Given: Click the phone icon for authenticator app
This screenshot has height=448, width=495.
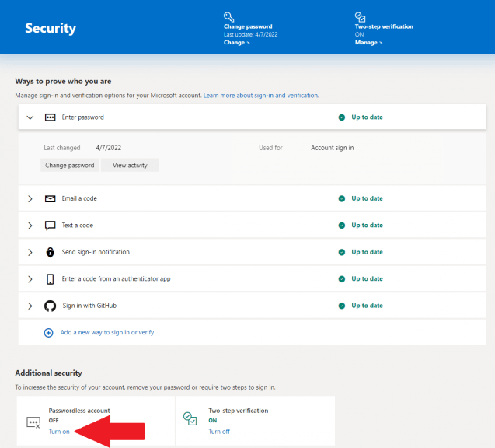Looking at the screenshot, I should [x=51, y=279].
